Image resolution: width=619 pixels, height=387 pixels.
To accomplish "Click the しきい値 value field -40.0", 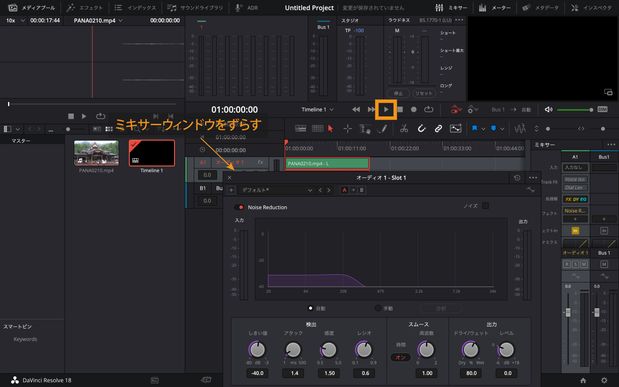I will tap(257, 373).
